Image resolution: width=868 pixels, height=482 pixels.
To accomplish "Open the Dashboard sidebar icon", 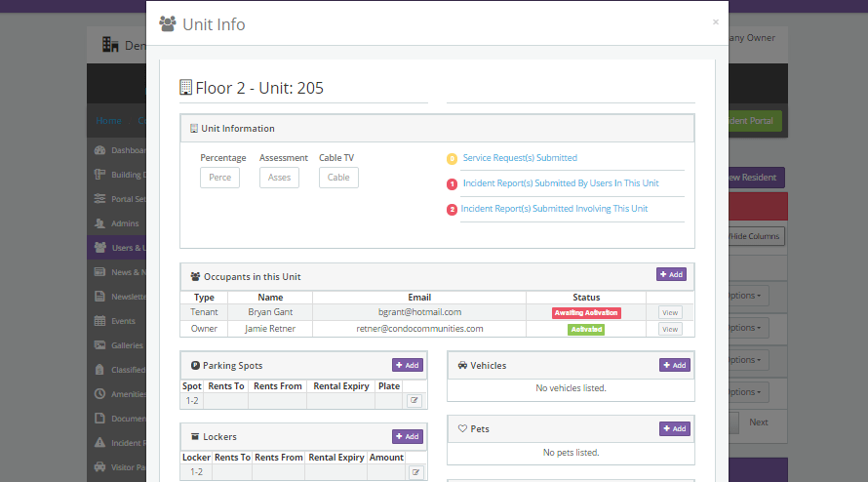I will tap(99, 150).
